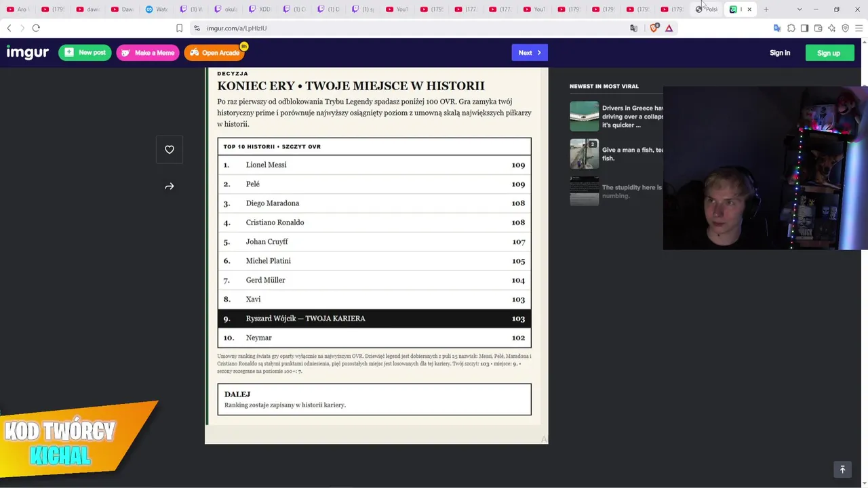Open 'Give a man a fish' post title
The image size is (868, 488).
633,154
